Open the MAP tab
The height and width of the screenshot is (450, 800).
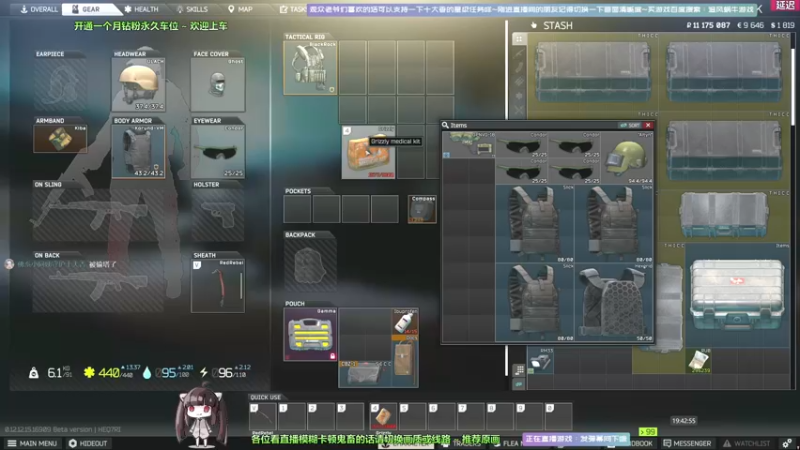coord(240,9)
